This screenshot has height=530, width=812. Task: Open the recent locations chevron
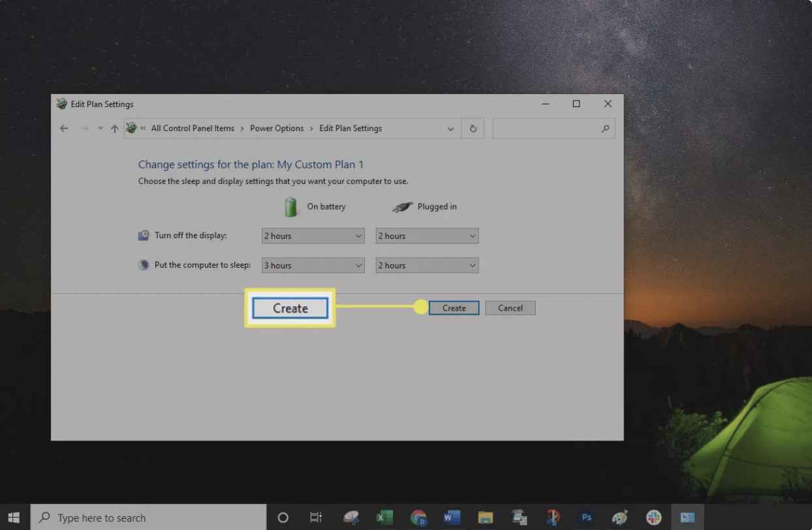coord(100,129)
